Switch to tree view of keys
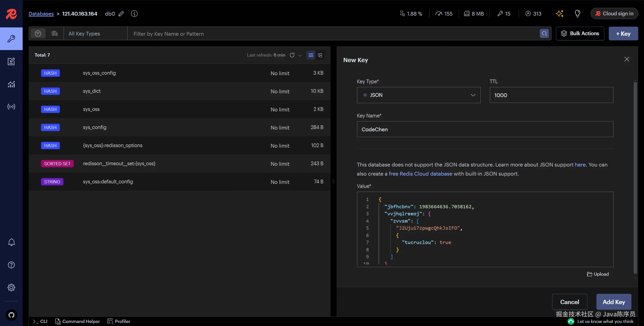Image resolution: width=644 pixels, height=326 pixels. 320,55
